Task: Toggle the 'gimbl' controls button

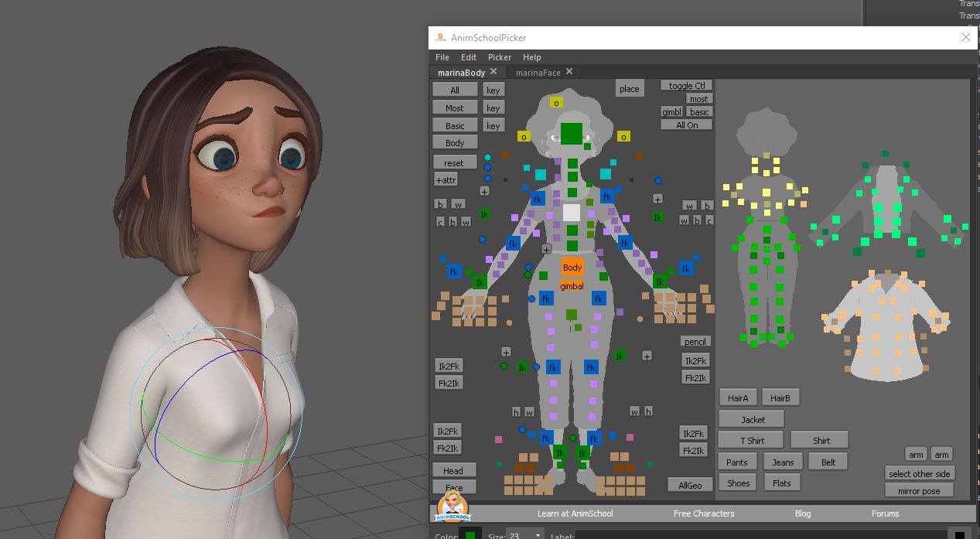Action: [x=671, y=111]
